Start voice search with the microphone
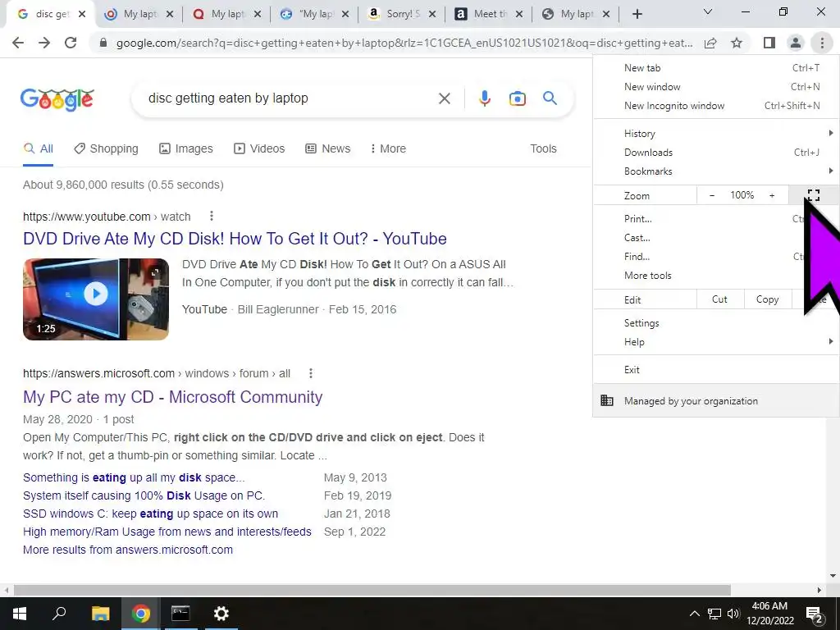 [x=484, y=98]
